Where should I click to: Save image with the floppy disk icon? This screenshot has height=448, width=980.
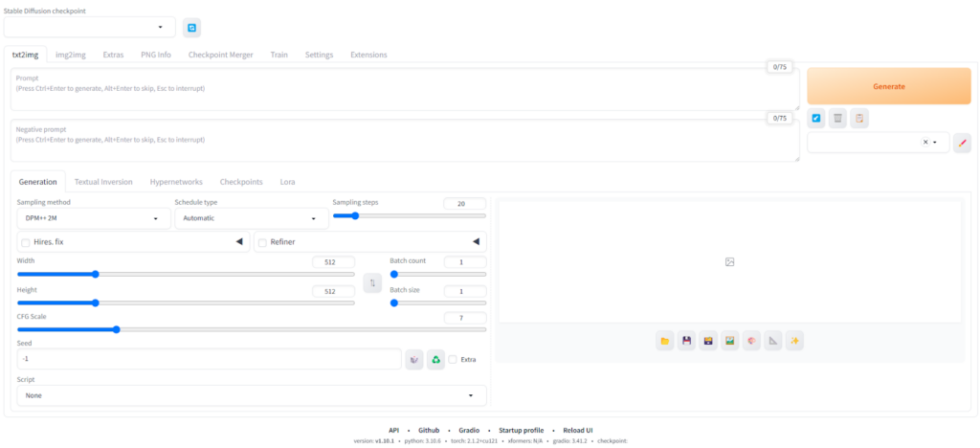tap(686, 341)
